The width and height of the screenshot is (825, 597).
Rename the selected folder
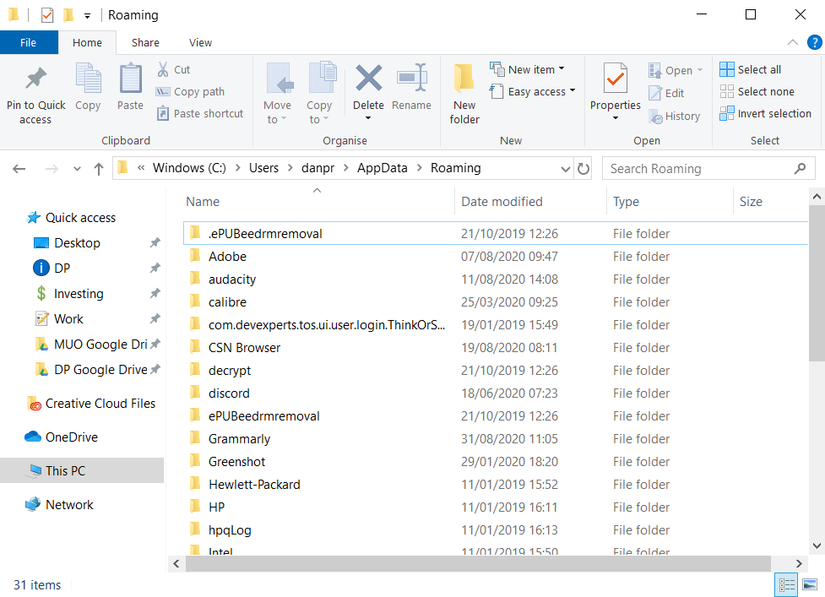(x=412, y=90)
